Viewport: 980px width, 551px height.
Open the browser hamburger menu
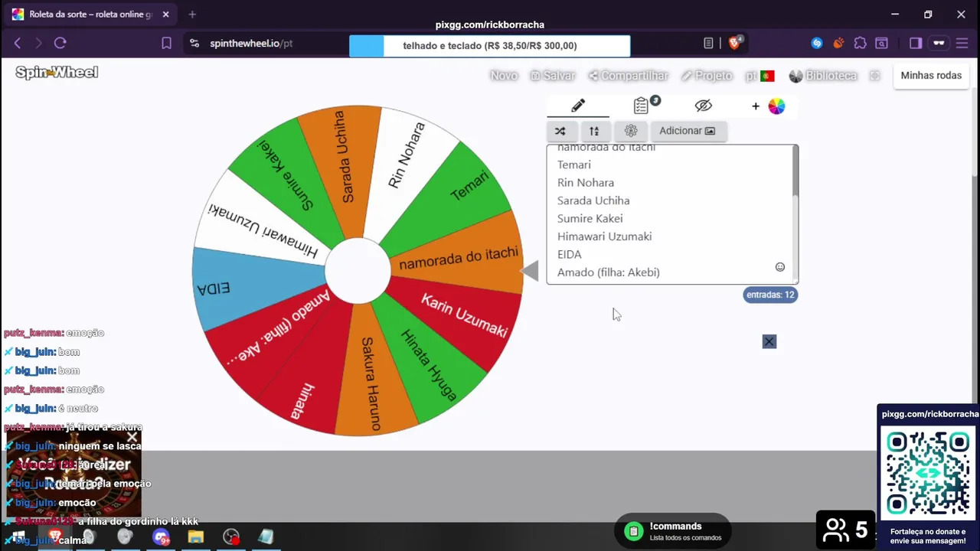[x=962, y=44]
